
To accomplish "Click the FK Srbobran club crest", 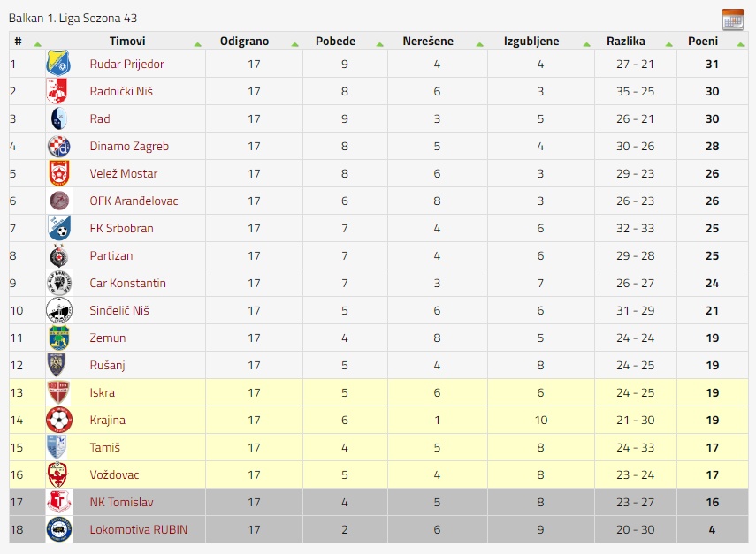I will click(x=59, y=228).
